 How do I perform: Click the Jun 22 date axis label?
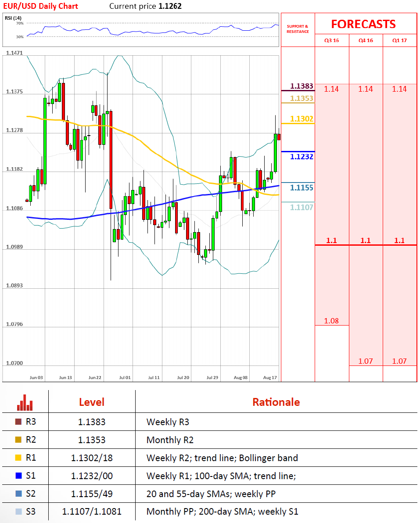coord(95,378)
